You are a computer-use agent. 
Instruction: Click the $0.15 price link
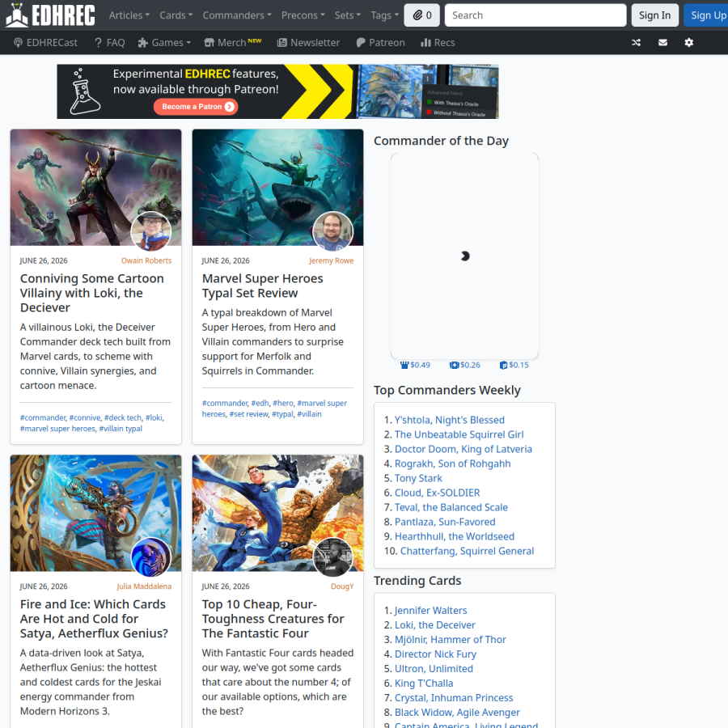514,365
